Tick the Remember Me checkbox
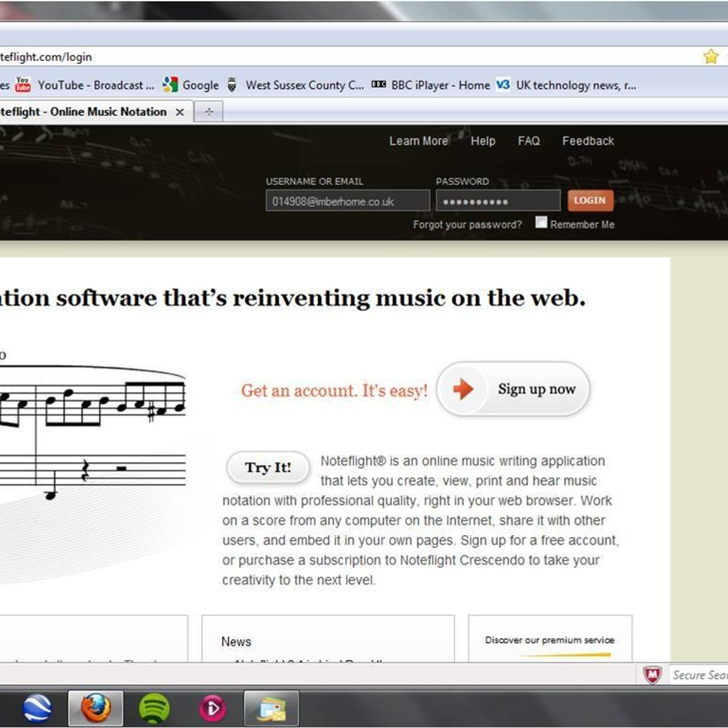Screen dimensions: 728x728 pos(541,223)
